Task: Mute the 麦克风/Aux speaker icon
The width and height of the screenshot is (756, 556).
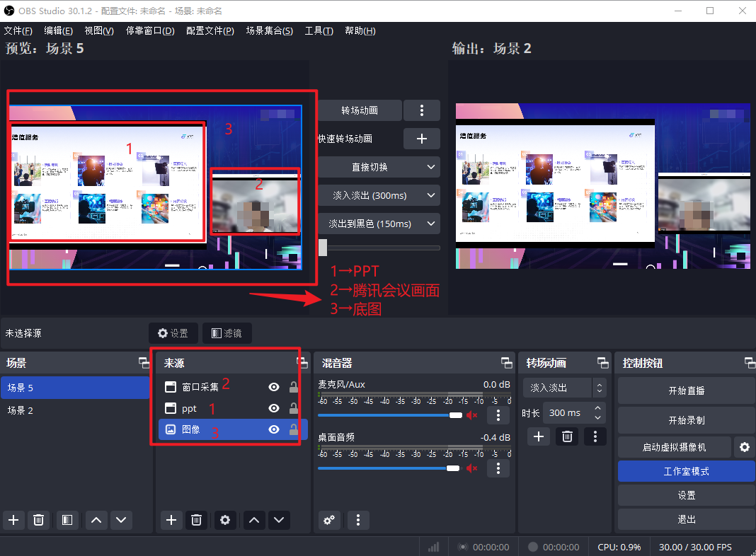Action: (472, 415)
